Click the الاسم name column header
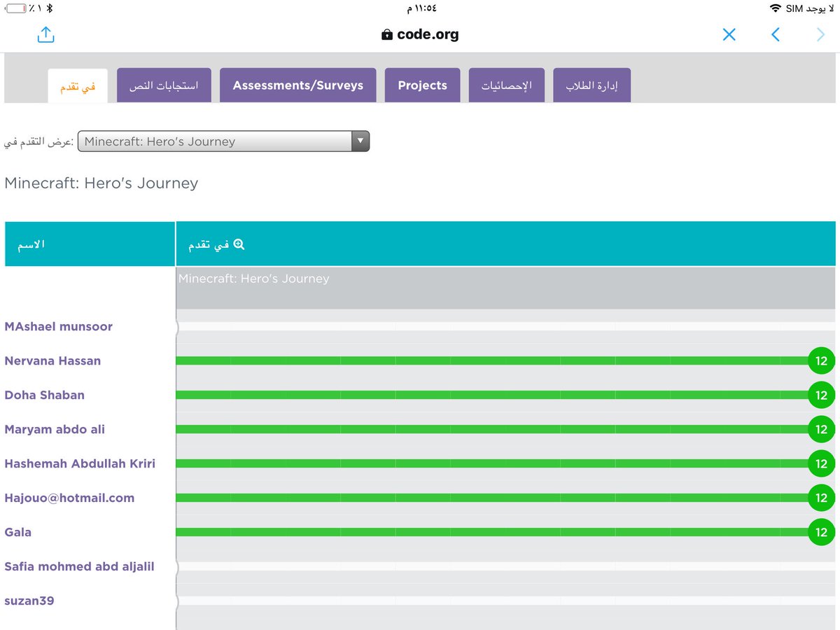 coord(90,244)
